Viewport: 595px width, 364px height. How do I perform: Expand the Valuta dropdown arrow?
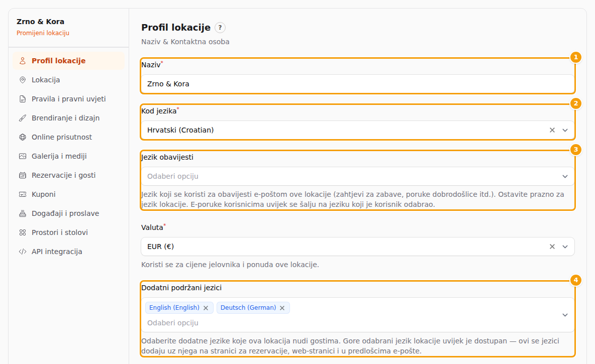coord(565,247)
